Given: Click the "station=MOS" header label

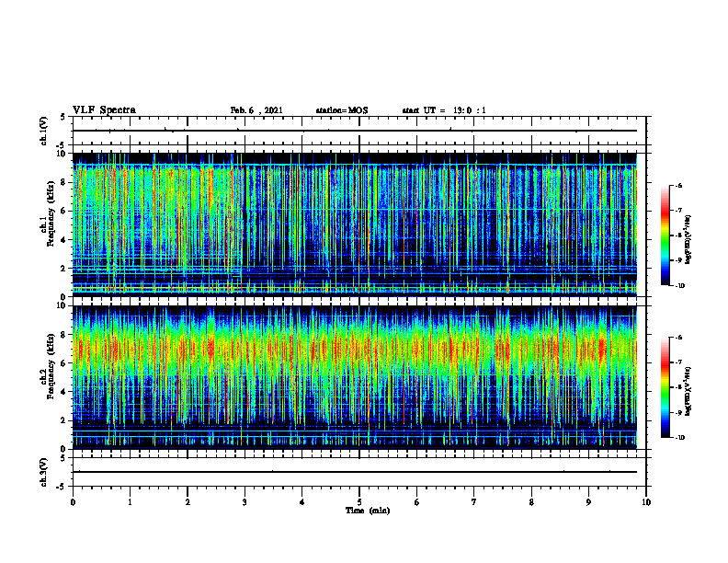Looking at the screenshot, I should click(342, 110).
